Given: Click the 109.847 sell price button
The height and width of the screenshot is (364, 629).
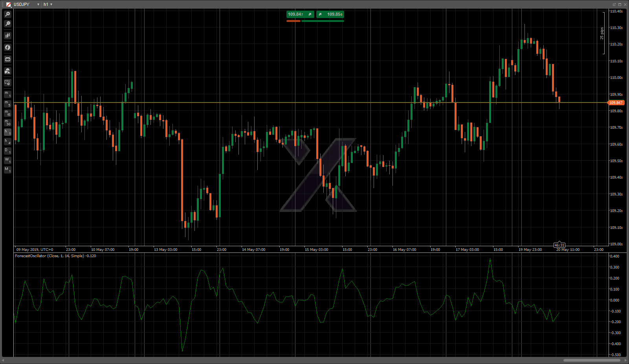Looking at the screenshot, I should click(300, 14).
